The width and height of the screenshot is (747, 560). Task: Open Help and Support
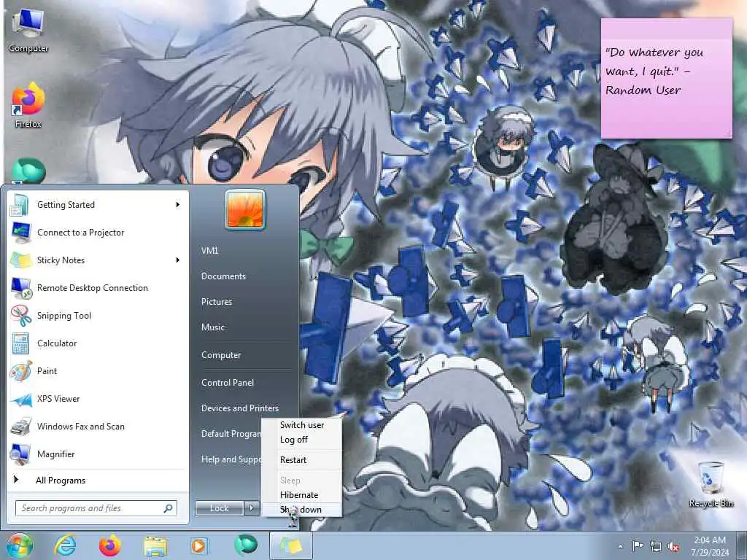(x=231, y=459)
